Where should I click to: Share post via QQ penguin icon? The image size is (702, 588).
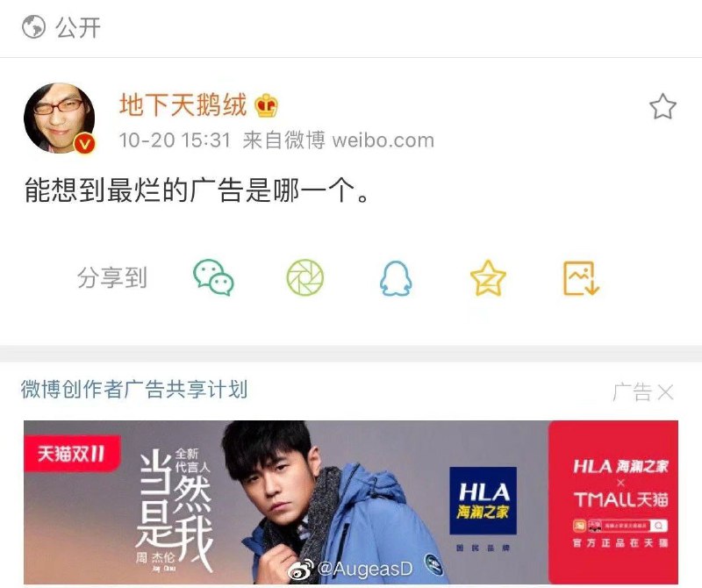point(396,278)
